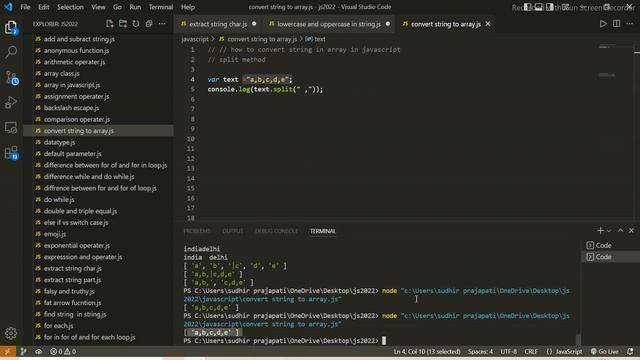Refresh the Explorer file list
This screenshot has width=640, height=360.
136,24
